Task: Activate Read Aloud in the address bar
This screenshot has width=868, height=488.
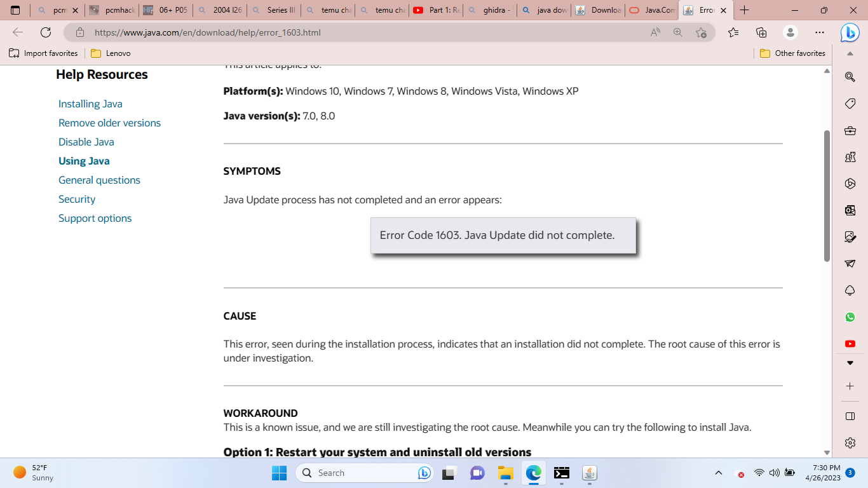Action: pos(655,32)
